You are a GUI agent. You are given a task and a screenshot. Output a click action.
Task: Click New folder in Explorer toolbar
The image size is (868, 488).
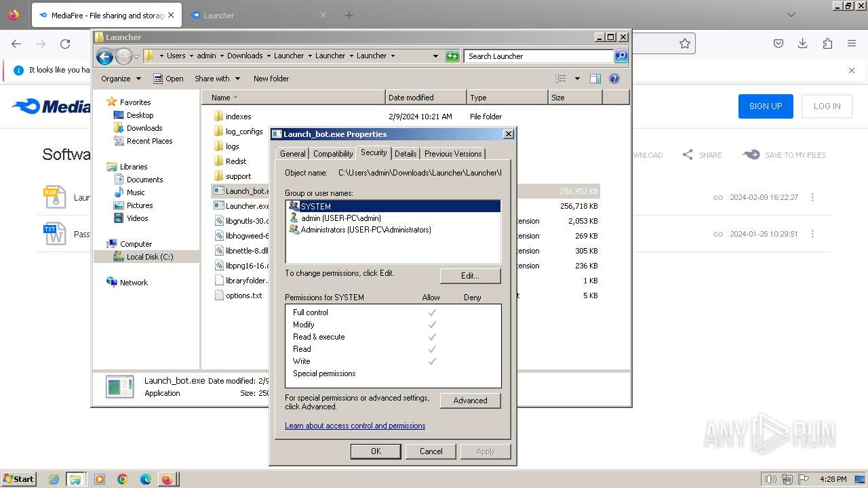pos(271,79)
